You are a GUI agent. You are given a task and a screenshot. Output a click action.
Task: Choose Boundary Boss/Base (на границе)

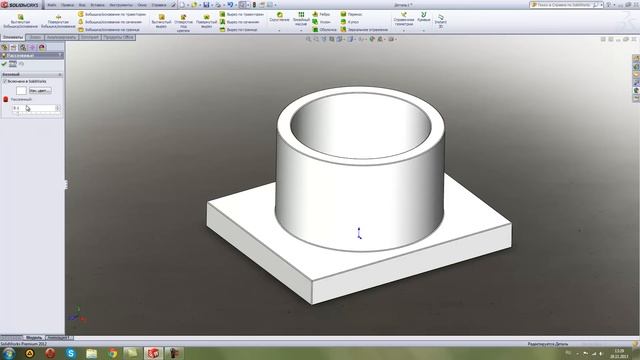pyautogui.click(x=109, y=29)
